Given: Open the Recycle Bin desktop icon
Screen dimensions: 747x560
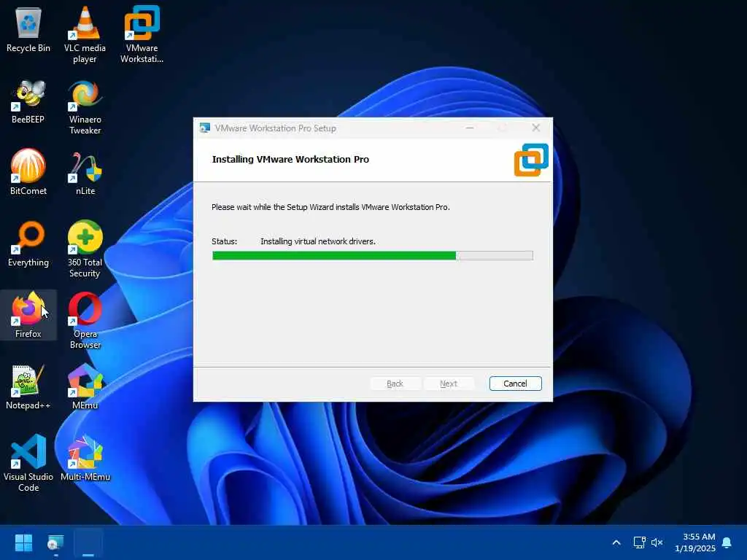Looking at the screenshot, I should (x=28, y=29).
